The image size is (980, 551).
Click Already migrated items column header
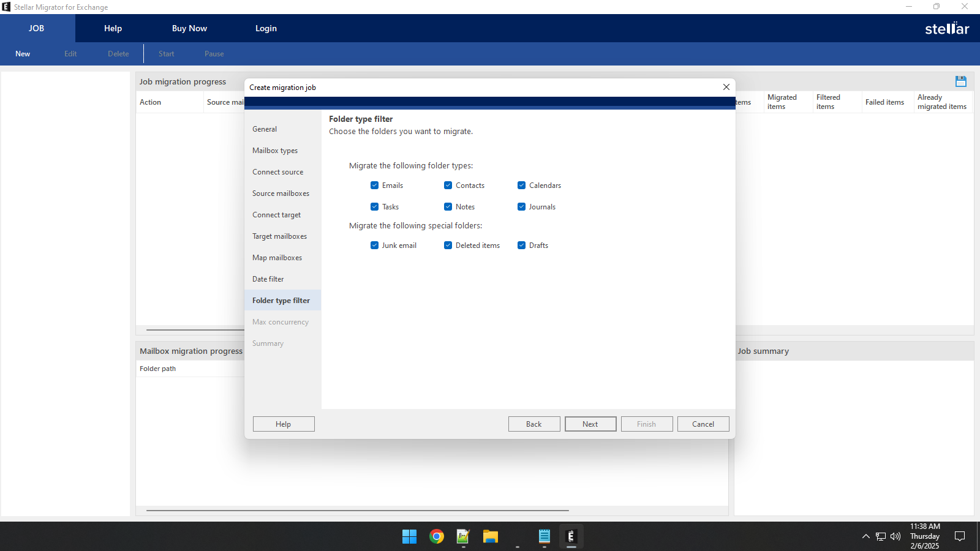pyautogui.click(x=942, y=102)
